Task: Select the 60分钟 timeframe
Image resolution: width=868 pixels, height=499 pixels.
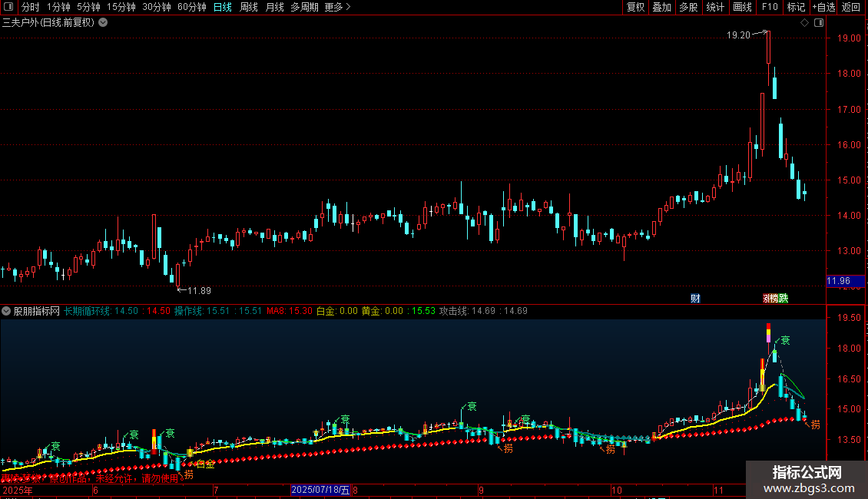Action: [191, 7]
